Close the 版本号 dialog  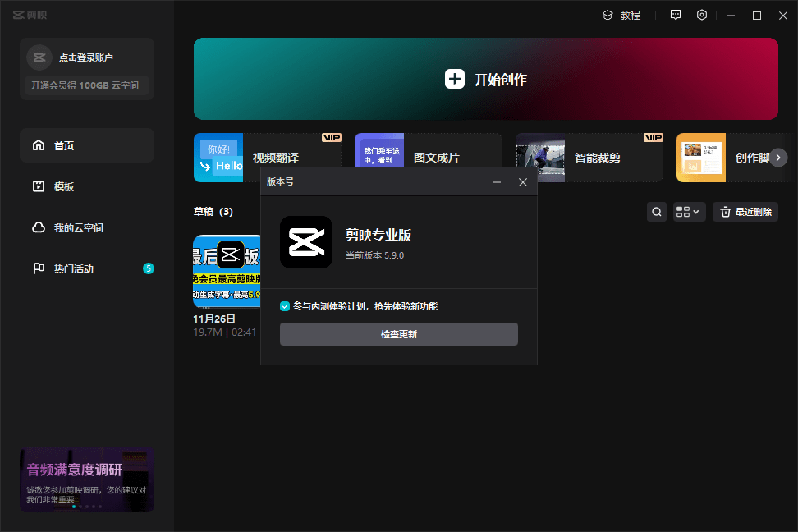[522, 182]
